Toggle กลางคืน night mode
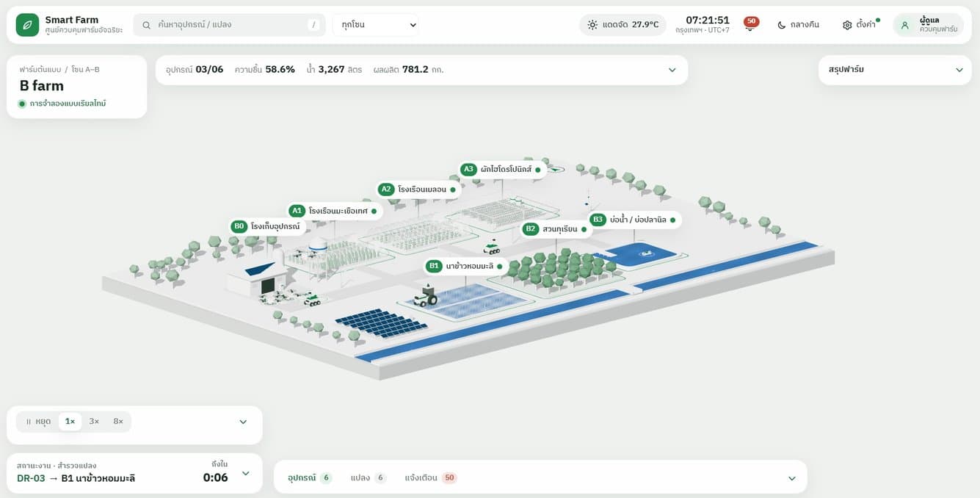The image size is (980, 498). click(798, 25)
